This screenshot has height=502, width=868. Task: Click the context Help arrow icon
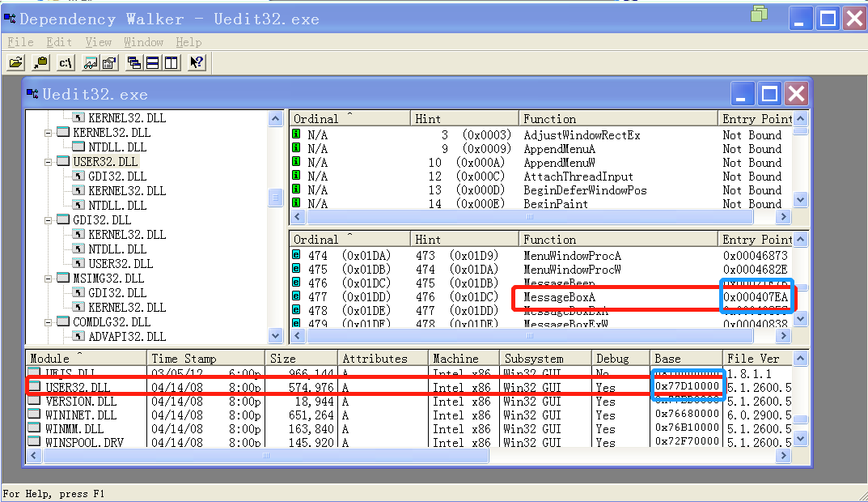coord(196,63)
